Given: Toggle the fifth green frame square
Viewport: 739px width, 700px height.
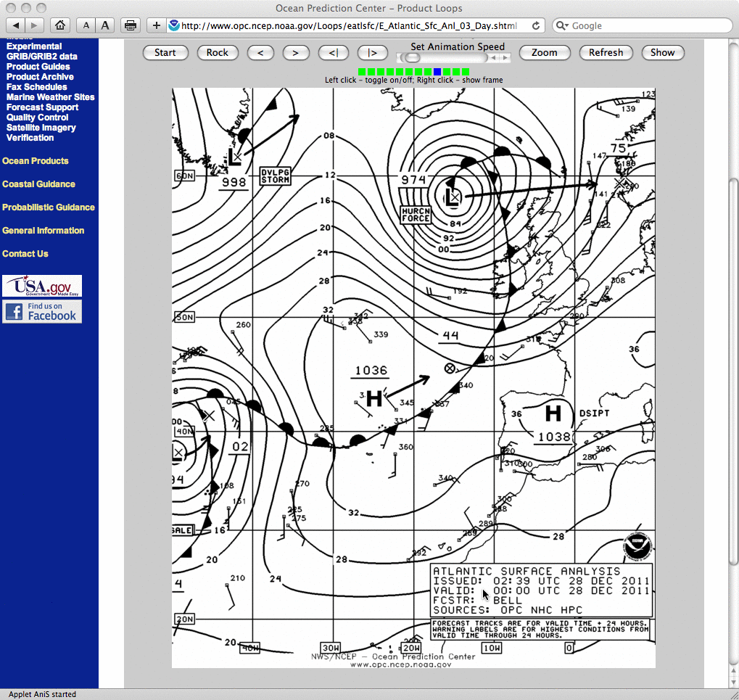Looking at the screenshot, I should click(x=400, y=72).
